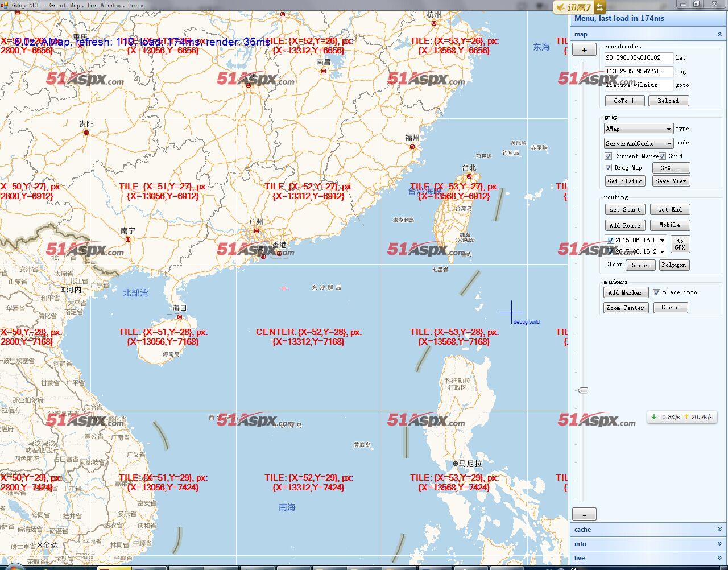
Task: Click the Mobile routing button
Action: (670, 225)
